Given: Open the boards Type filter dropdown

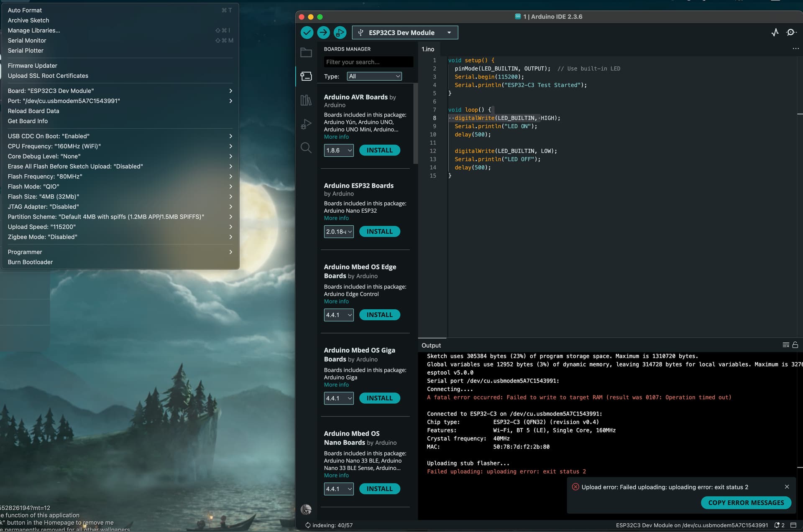Looking at the screenshot, I should point(374,76).
